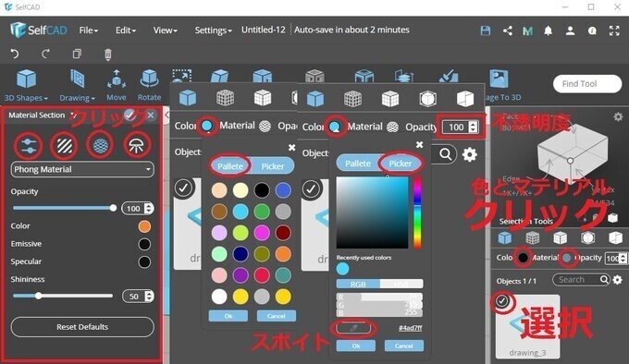
Task: Click the green M icon in the header
Action: [x=528, y=30]
